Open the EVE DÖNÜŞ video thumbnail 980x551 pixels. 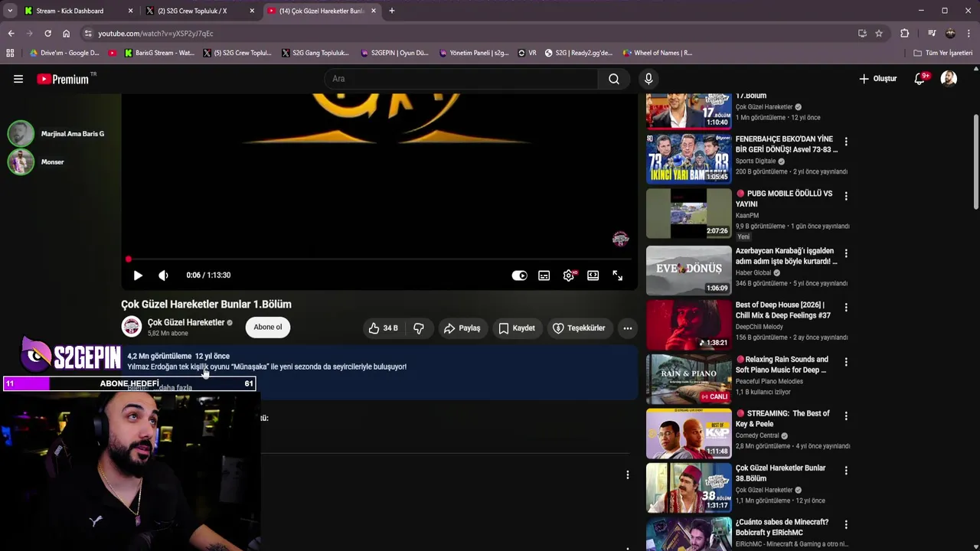(689, 270)
